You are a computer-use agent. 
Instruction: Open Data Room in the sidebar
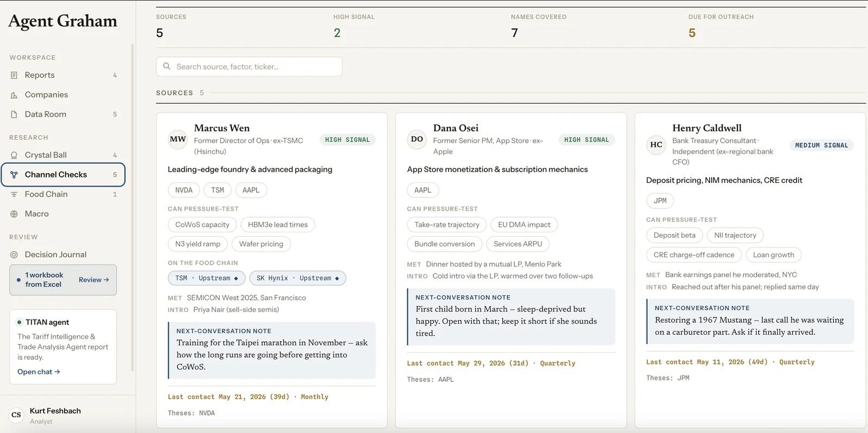click(x=63, y=114)
